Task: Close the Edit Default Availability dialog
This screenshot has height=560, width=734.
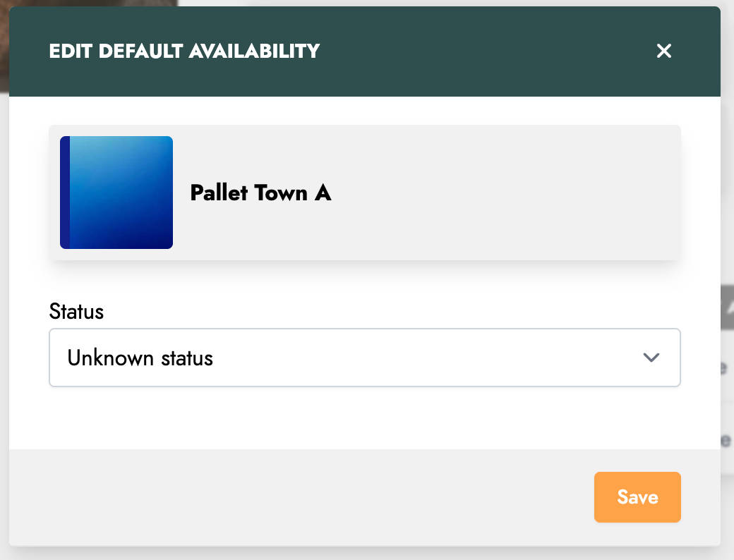Action: [x=663, y=51]
